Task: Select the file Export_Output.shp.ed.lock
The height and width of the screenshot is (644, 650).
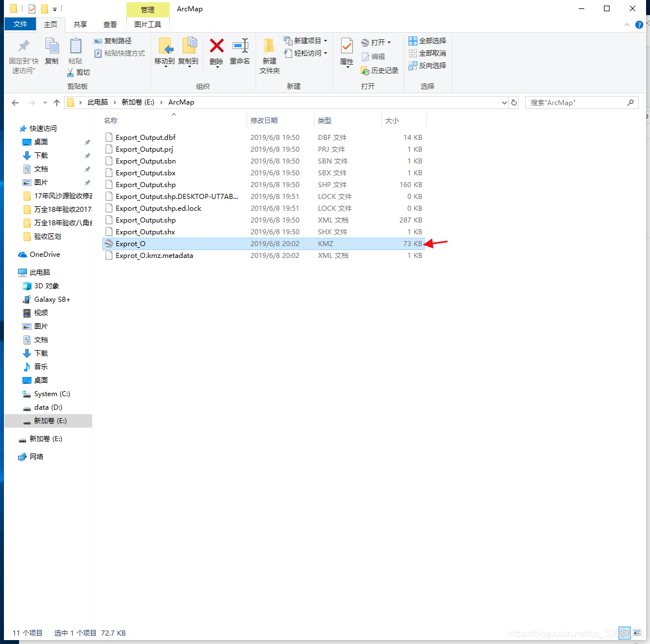Action: [x=263, y=208]
